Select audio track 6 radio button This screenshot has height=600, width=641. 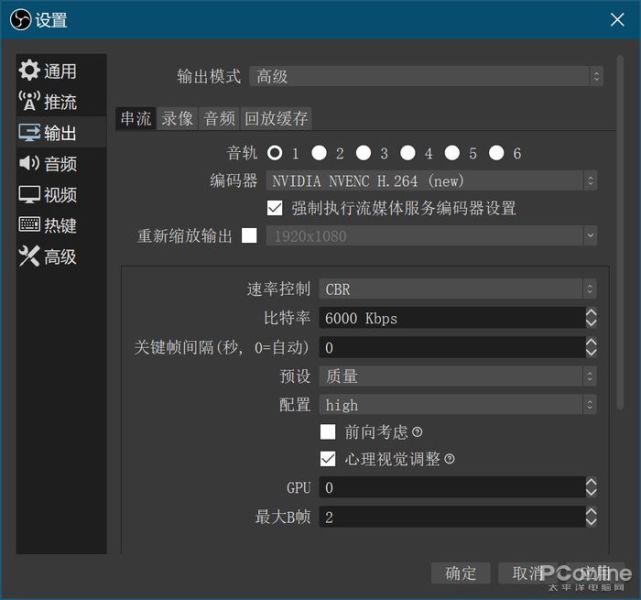(496, 153)
